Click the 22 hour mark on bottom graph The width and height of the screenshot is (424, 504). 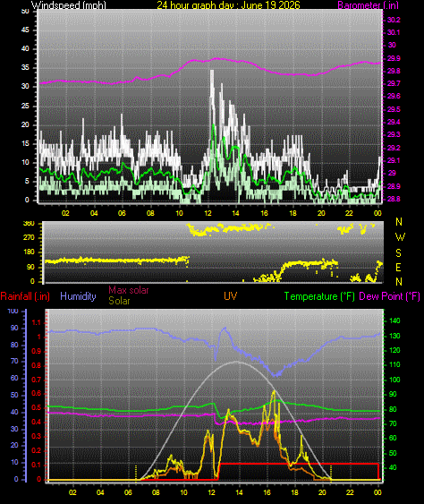click(350, 492)
